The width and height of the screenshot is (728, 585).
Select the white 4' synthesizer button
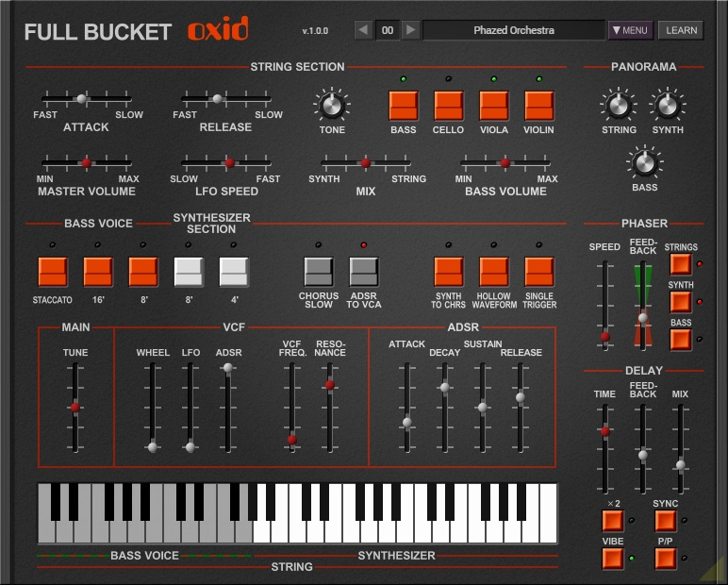(234, 272)
